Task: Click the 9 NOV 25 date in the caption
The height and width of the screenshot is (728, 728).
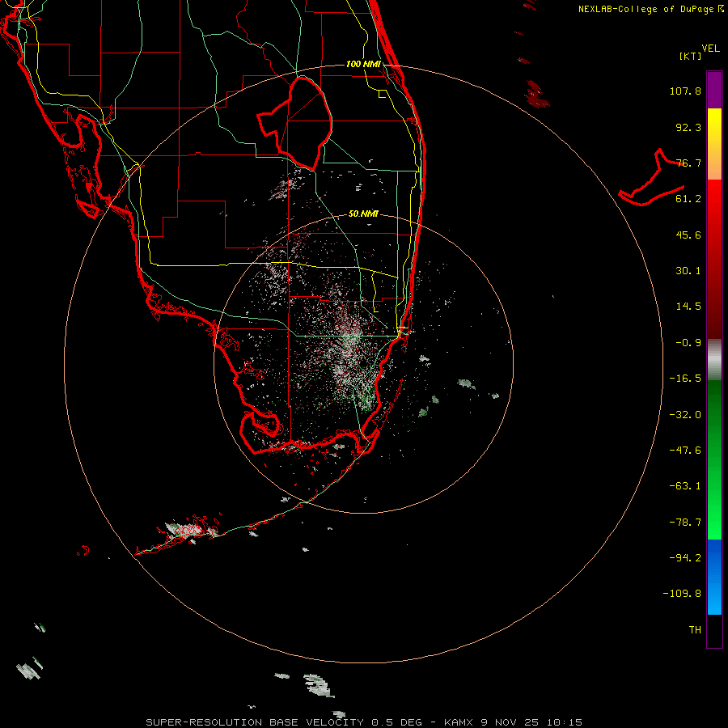Action: [511, 722]
